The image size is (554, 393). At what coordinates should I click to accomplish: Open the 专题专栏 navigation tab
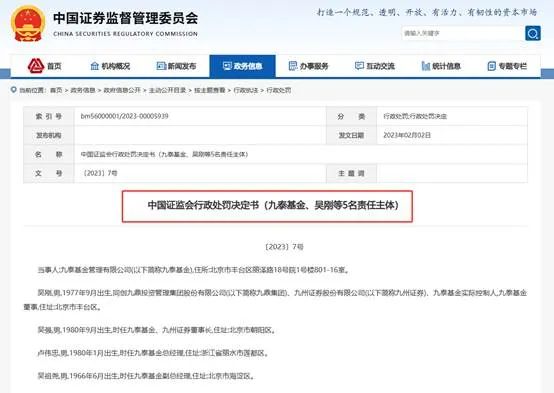click(507, 66)
